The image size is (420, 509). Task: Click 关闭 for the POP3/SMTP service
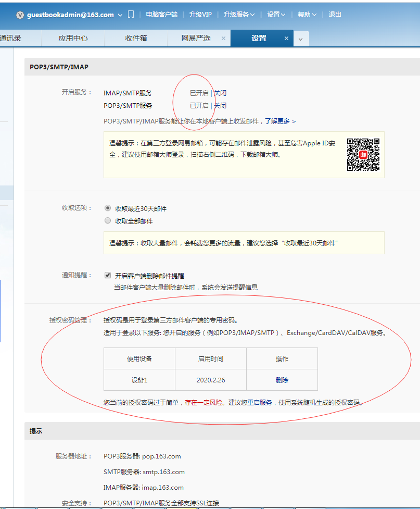point(220,106)
